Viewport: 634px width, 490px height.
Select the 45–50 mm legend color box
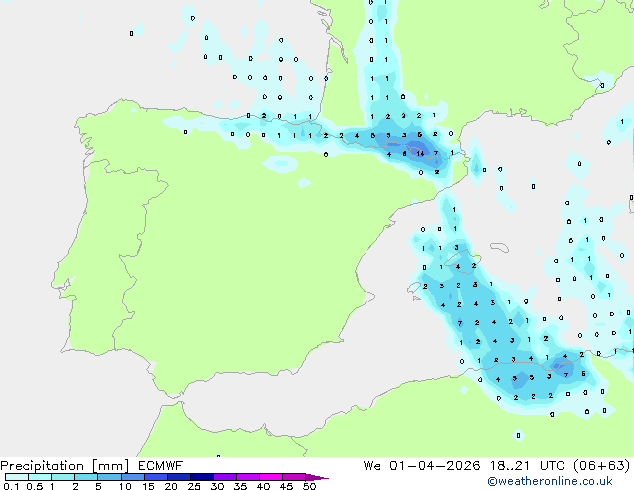[294, 477]
